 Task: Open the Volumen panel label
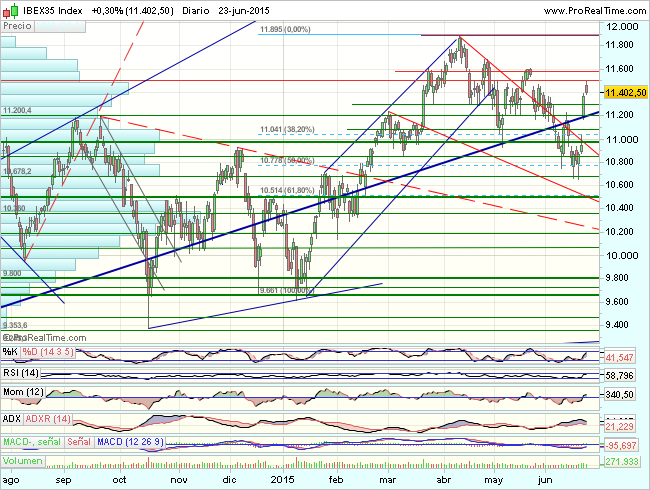(x=24, y=461)
